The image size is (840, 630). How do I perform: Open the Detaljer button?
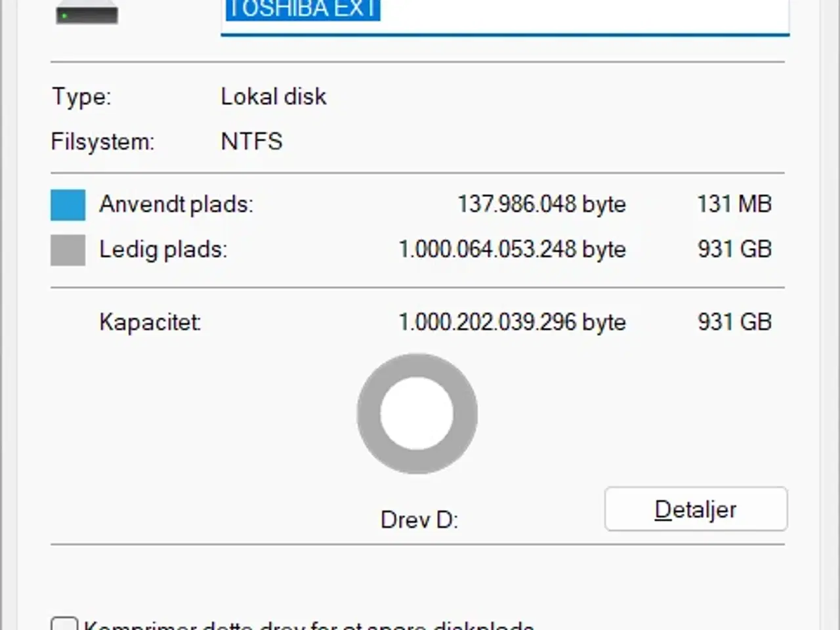click(696, 509)
